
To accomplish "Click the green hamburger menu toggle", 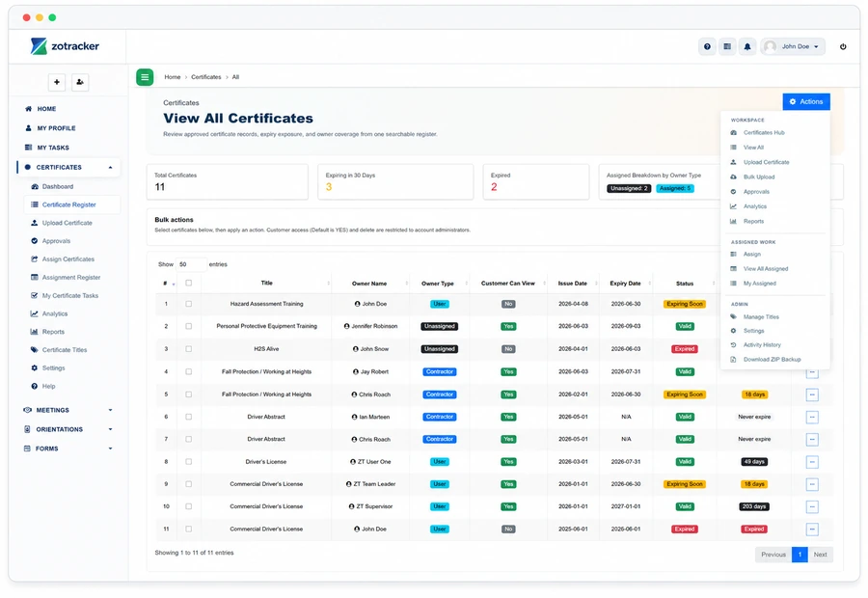I will click(x=145, y=77).
